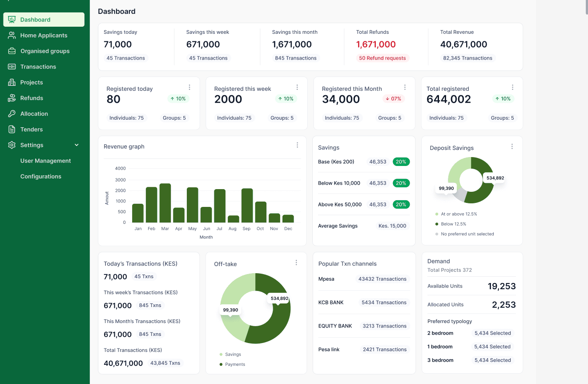This screenshot has width=588, height=384.
Task: Click the 82,345 Transactions badge under Total Revenue
Action: [467, 58]
